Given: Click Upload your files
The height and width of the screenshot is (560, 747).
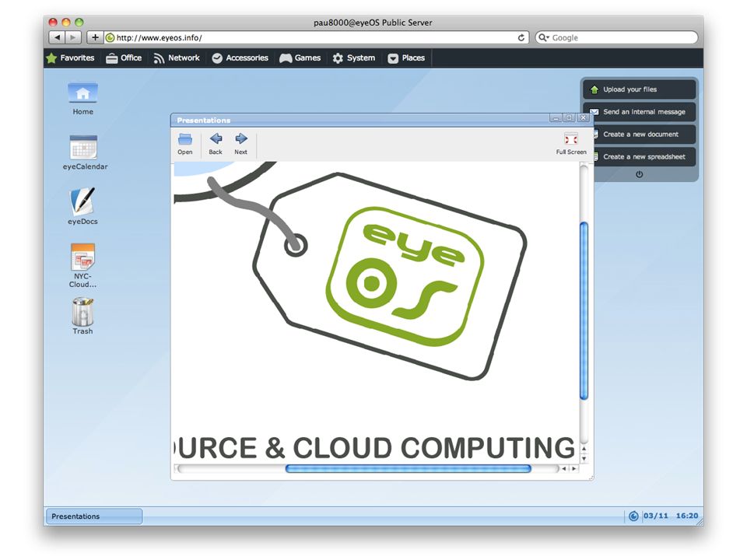Looking at the screenshot, I should point(640,89).
